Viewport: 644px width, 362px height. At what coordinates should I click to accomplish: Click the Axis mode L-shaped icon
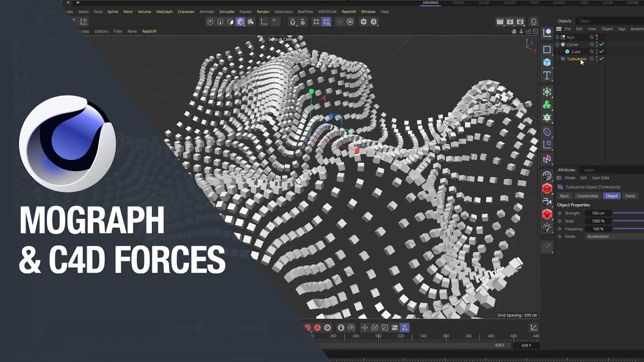(264, 22)
